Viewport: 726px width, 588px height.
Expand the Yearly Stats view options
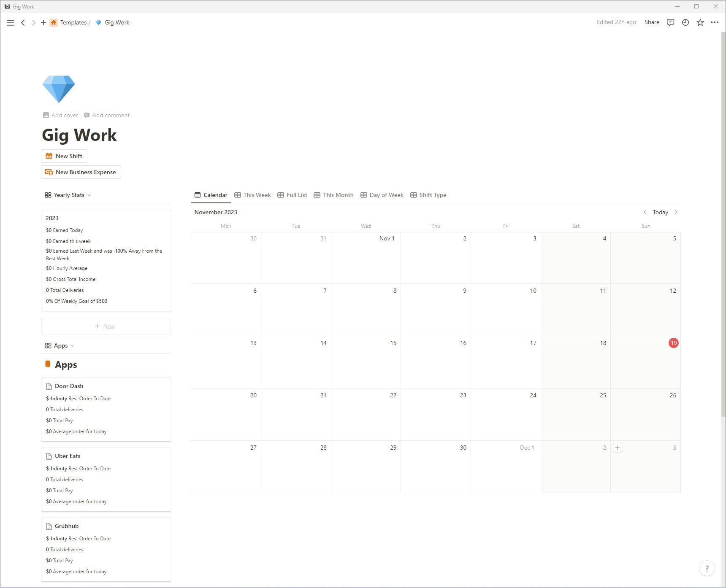pos(89,195)
